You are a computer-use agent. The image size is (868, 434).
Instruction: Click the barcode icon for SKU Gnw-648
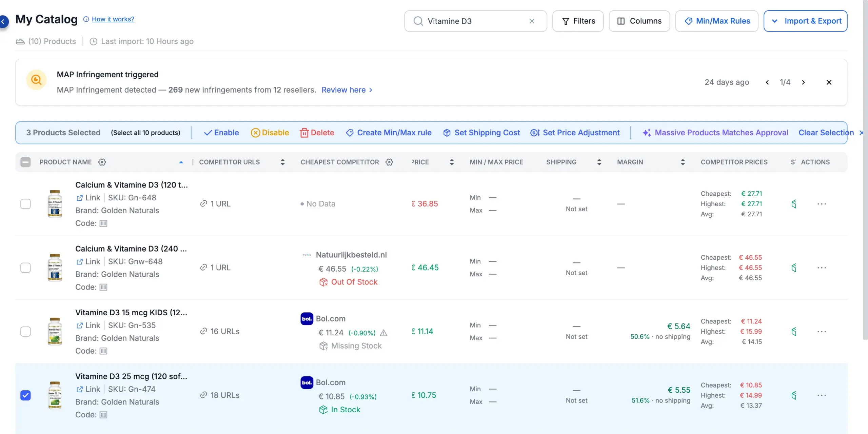pyautogui.click(x=103, y=287)
